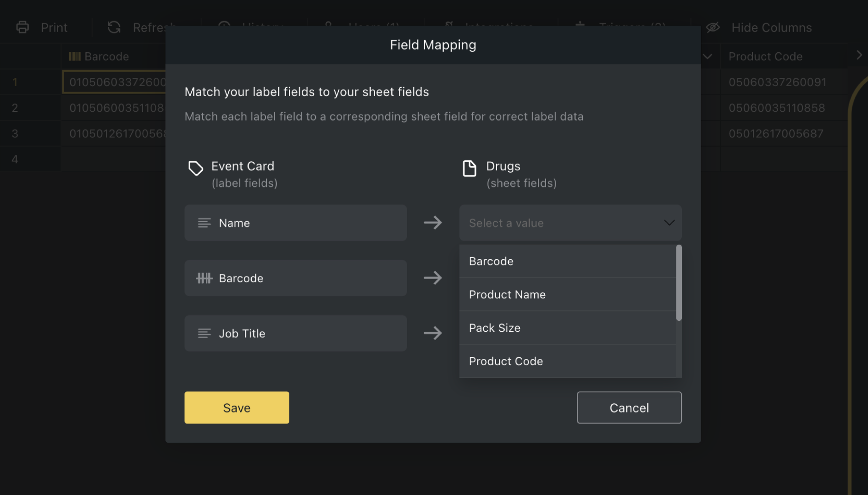Click the right arrow at the table's edge
This screenshot has width=868, height=495.
[859, 55]
